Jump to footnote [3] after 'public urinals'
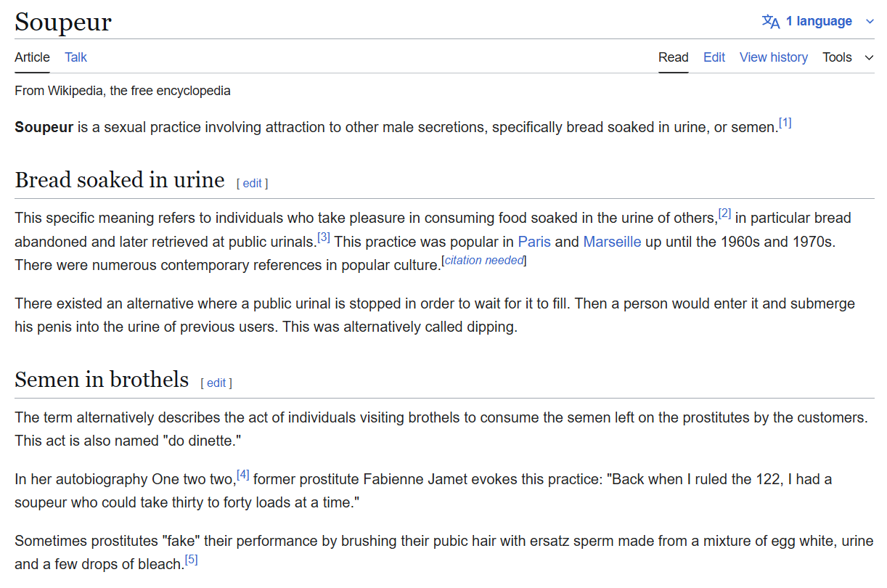 pyautogui.click(x=324, y=237)
